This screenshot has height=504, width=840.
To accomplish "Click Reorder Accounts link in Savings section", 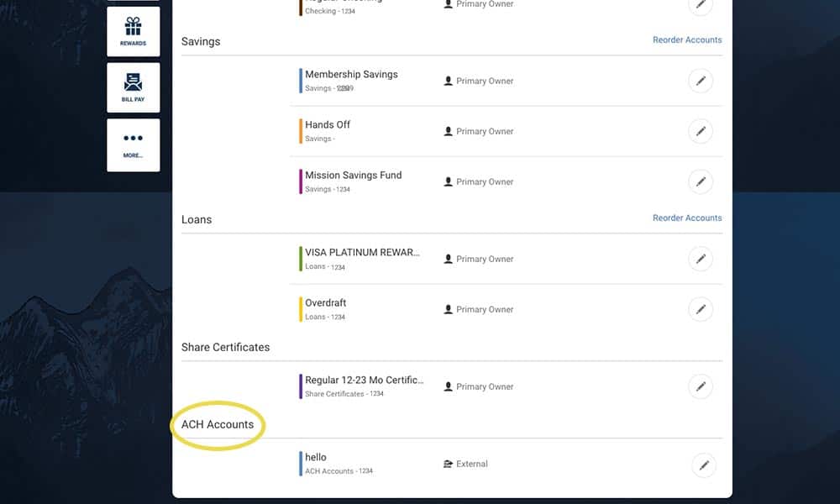I will tap(687, 39).
